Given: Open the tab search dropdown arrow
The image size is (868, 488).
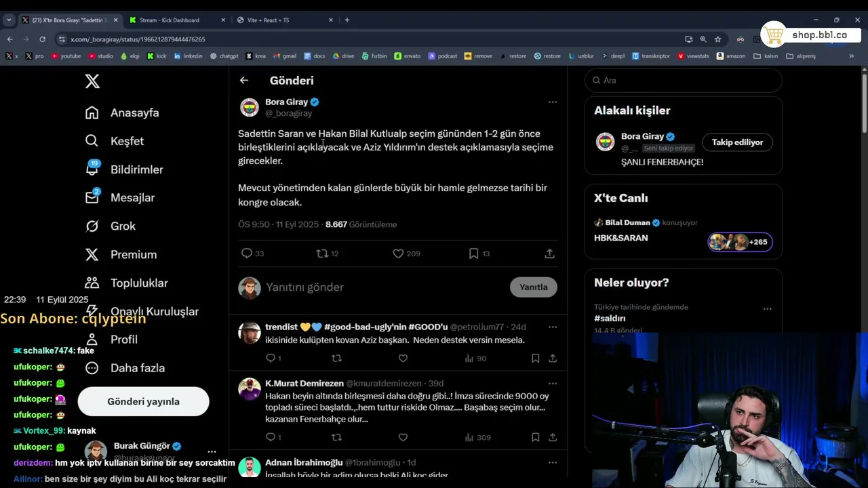Looking at the screenshot, I should (x=9, y=20).
